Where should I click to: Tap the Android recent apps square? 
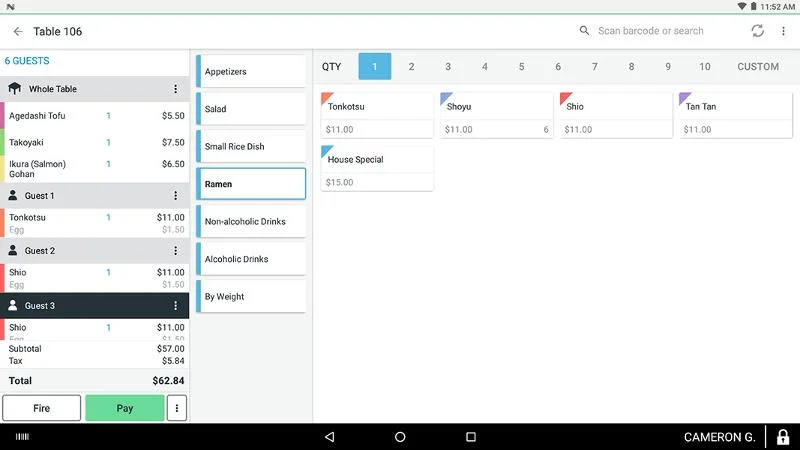pyautogui.click(x=471, y=437)
